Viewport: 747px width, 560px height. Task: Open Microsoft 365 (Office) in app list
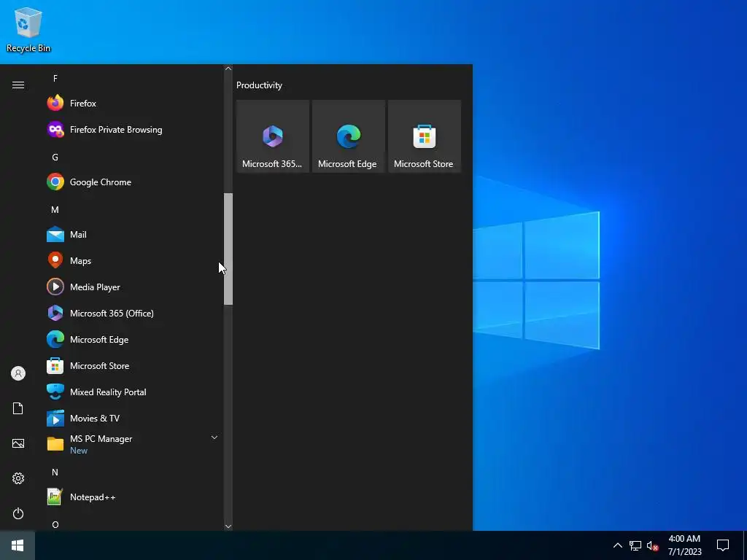(133, 313)
